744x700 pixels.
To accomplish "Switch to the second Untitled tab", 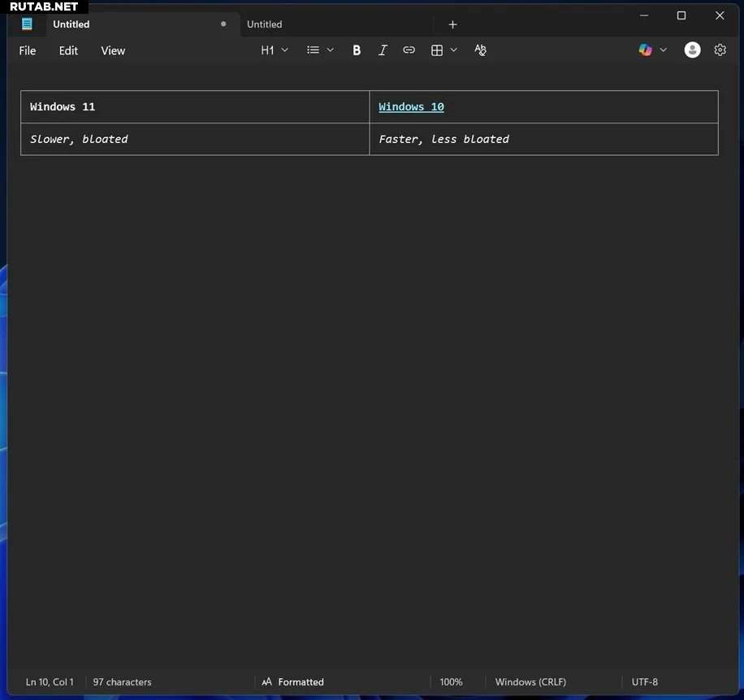I will tap(265, 24).
